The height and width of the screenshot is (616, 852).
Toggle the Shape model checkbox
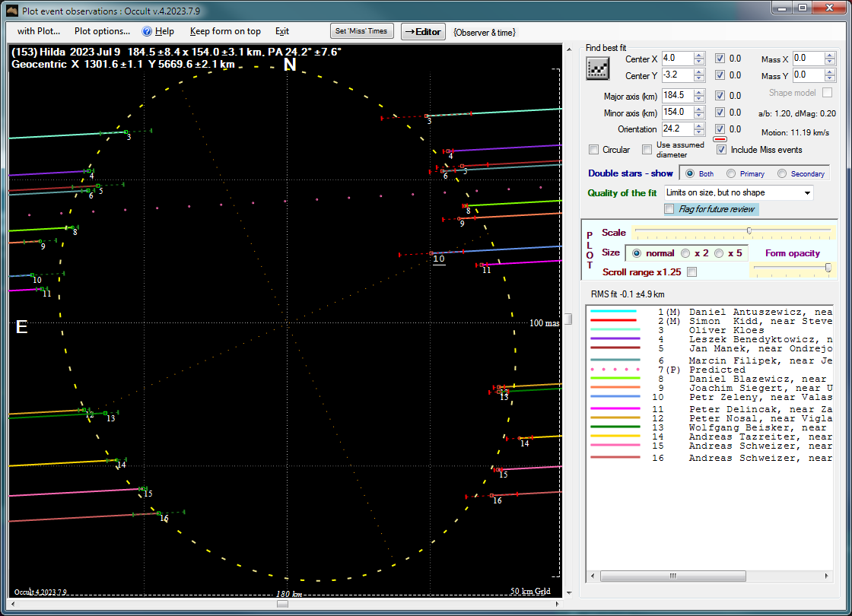pyautogui.click(x=827, y=93)
